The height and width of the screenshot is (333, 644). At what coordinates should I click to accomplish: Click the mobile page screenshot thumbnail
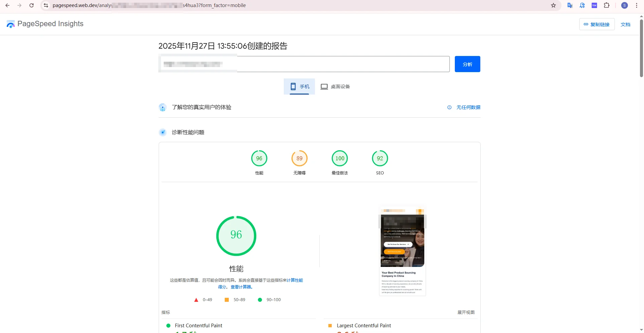tap(402, 250)
